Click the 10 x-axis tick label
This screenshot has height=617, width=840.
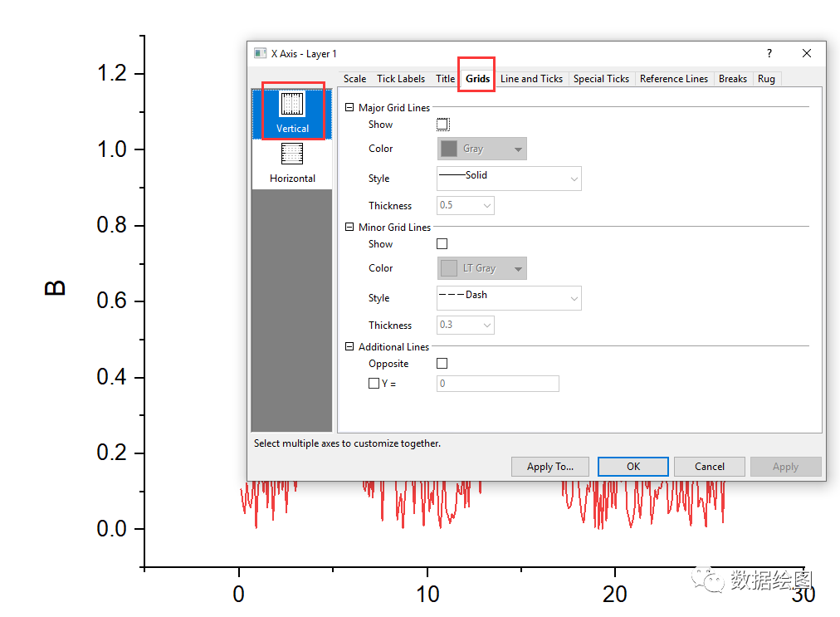point(427,594)
